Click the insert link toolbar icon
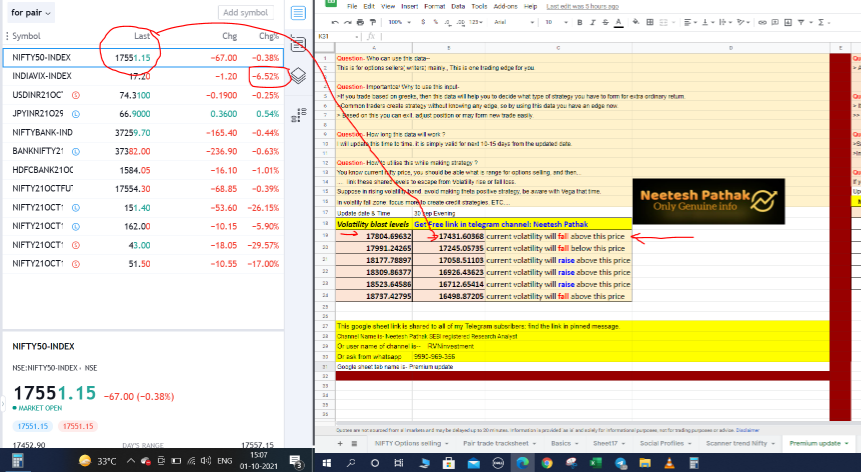 (x=758, y=21)
